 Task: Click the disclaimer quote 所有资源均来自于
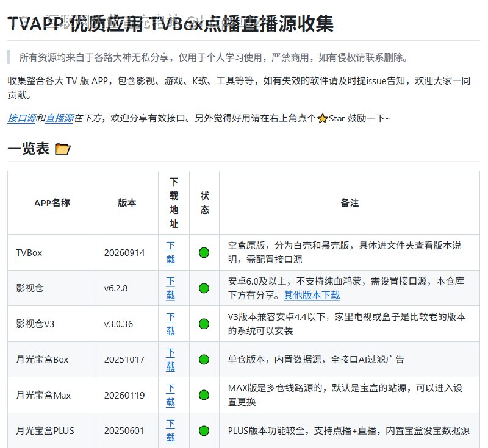(x=214, y=57)
